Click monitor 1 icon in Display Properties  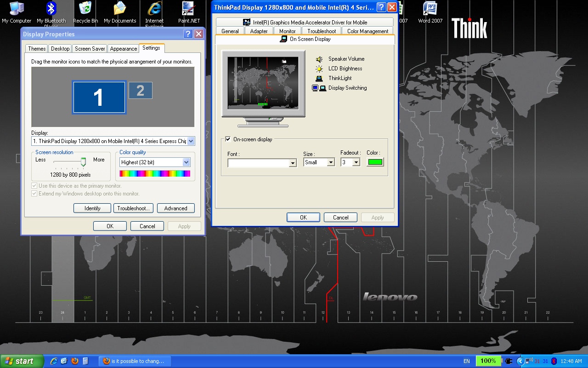click(x=99, y=98)
